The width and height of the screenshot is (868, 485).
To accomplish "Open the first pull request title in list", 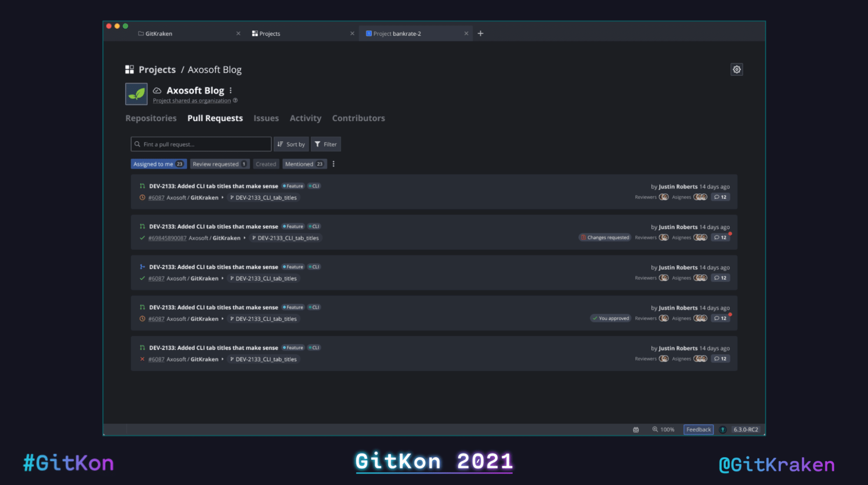I will click(x=214, y=186).
